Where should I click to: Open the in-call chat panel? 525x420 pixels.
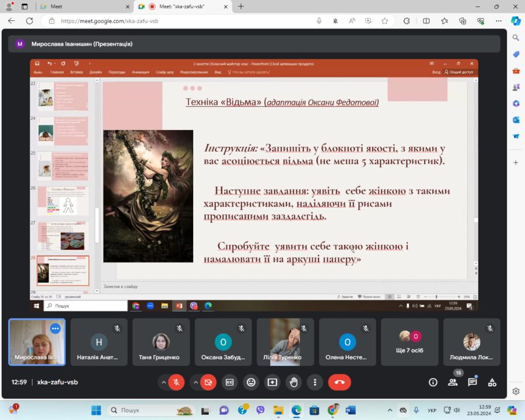coord(473,382)
